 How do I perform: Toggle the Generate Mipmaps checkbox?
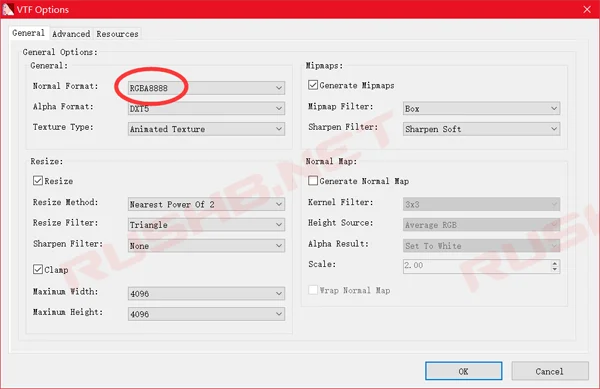(313, 85)
